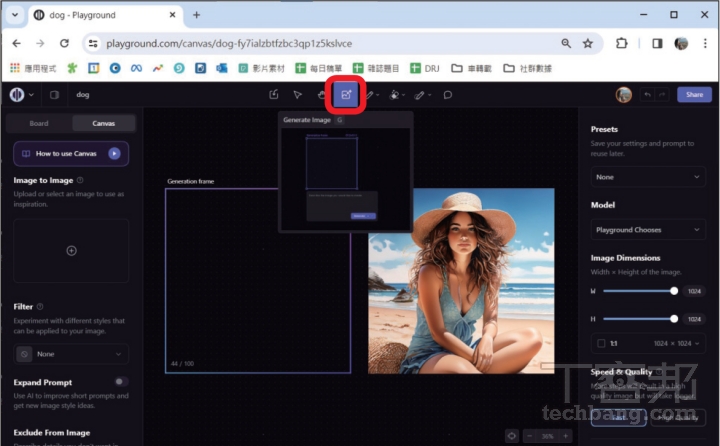Open the Chrome profile avatar
Image resolution: width=720 pixels, height=446 pixels.
coord(681,43)
